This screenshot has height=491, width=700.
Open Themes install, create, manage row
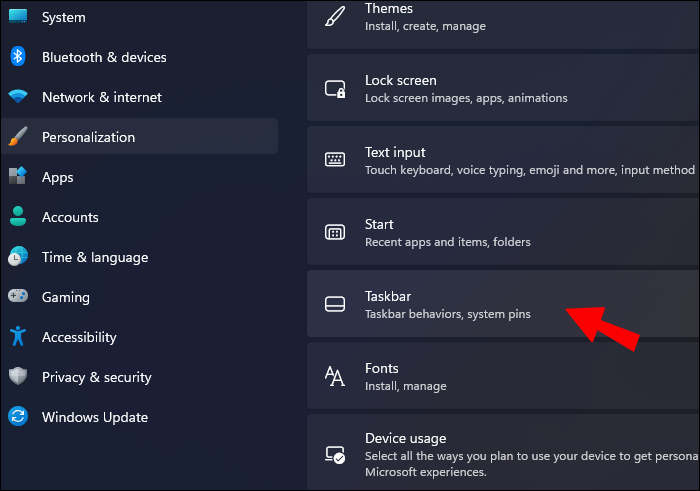(x=500, y=18)
